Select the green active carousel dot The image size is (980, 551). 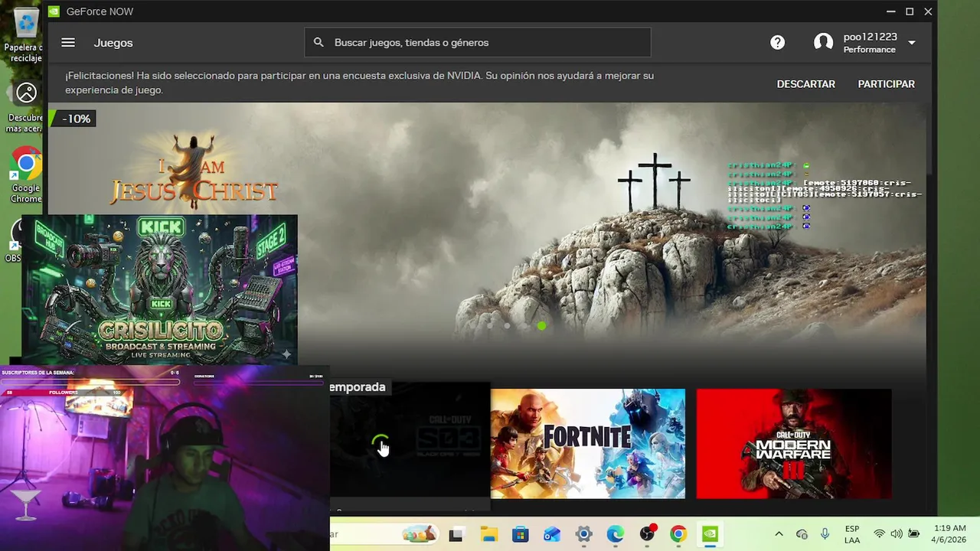pyautogui.click(x=541, y=326)
